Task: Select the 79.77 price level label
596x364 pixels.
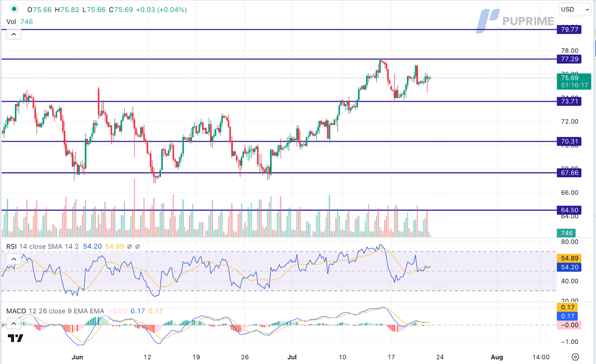Action: pos(569,29)
